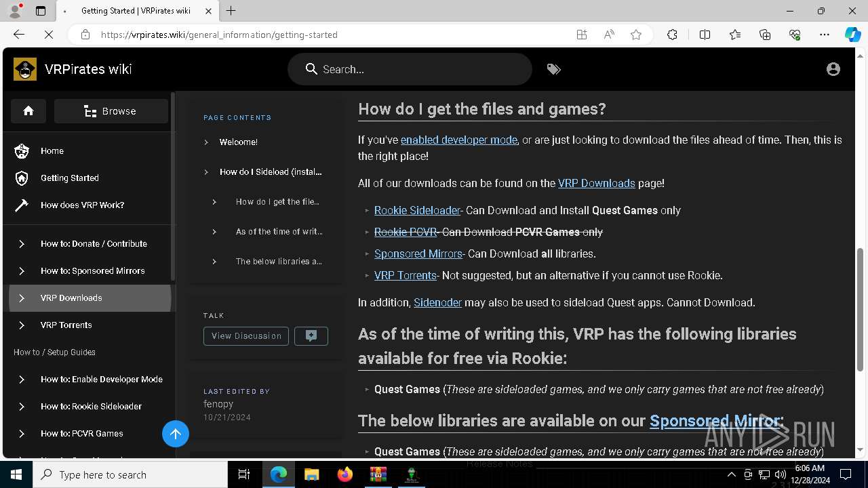Expand How to: Enable Developer Mode
Screen dimensions: 868x488
pos(22,380)
